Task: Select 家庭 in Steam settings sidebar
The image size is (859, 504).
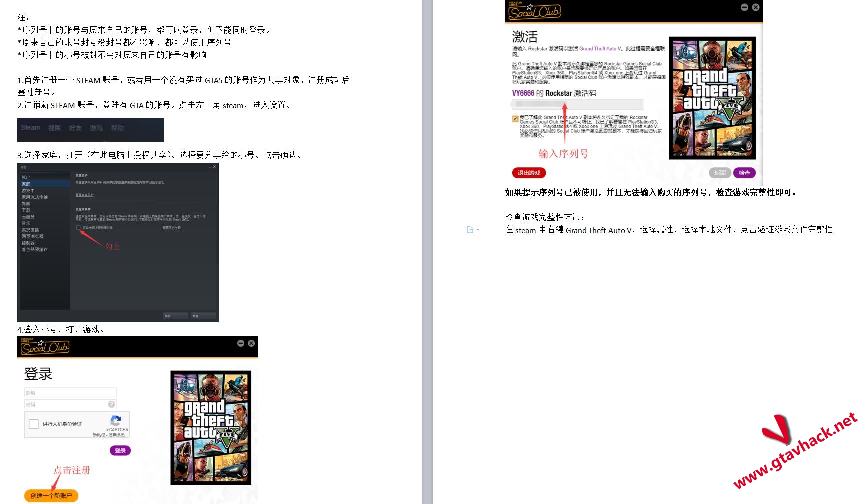Action: click(45, 184)
